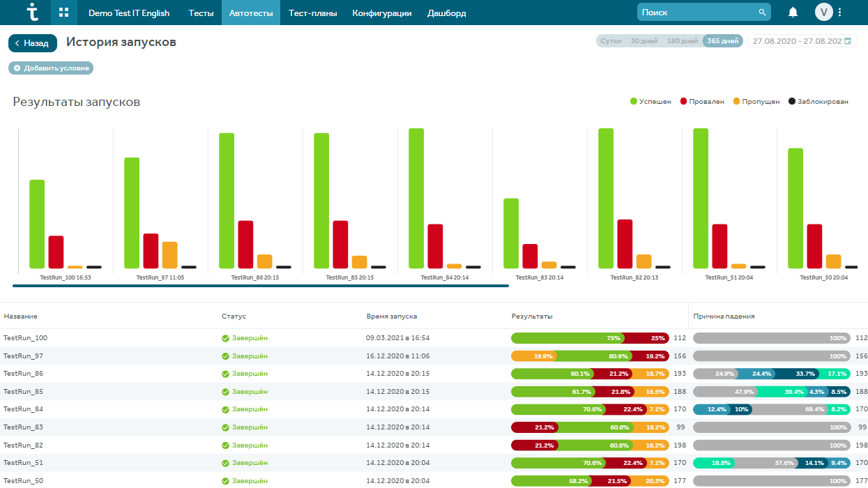Screen dimensions: 868x488
Task: Switch to the Тест-планы tab
Action: pos(312,13)
